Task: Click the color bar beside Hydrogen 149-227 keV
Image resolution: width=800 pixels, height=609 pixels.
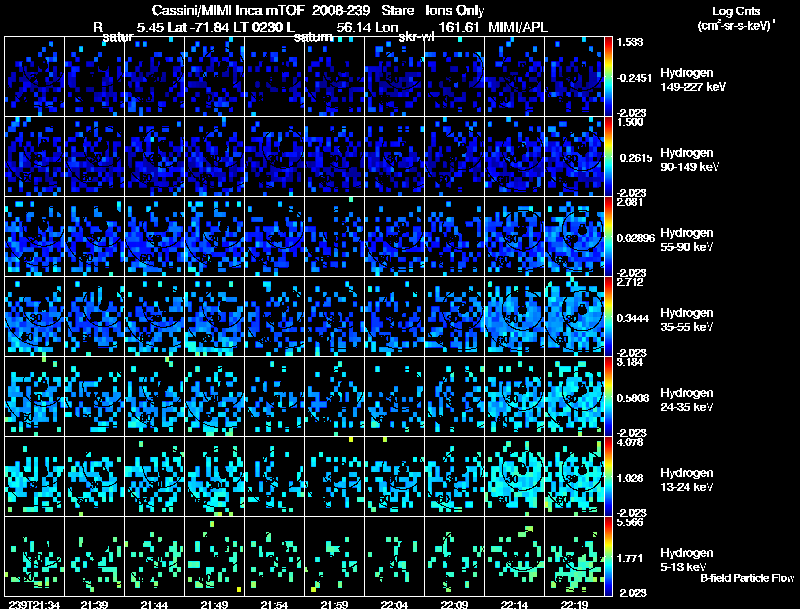Action: coord(608,77)
